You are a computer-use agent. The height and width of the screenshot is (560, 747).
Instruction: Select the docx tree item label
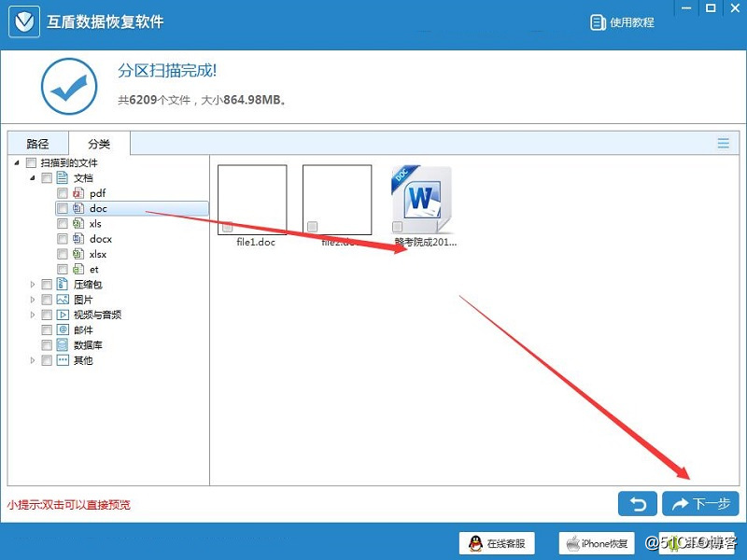tap(101, 239)
